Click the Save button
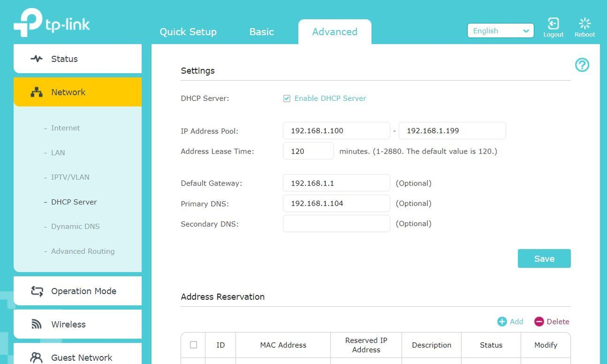Image resolution: width=607 pixels, height=364 pixels. coord(544,259)
